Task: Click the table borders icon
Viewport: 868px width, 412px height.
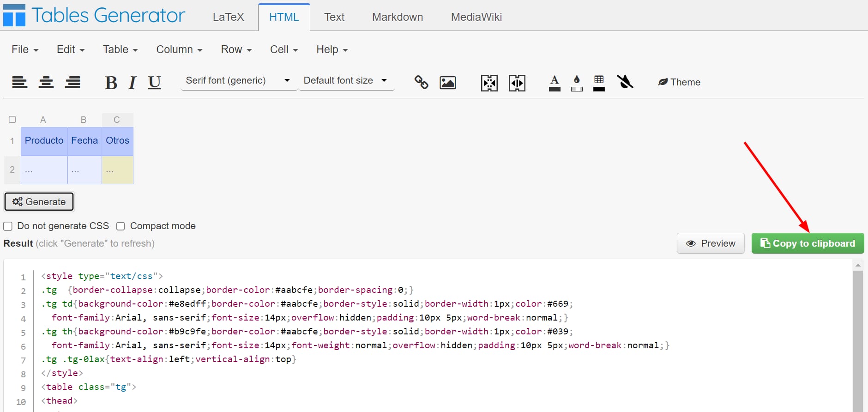Action: click(599, 83)
